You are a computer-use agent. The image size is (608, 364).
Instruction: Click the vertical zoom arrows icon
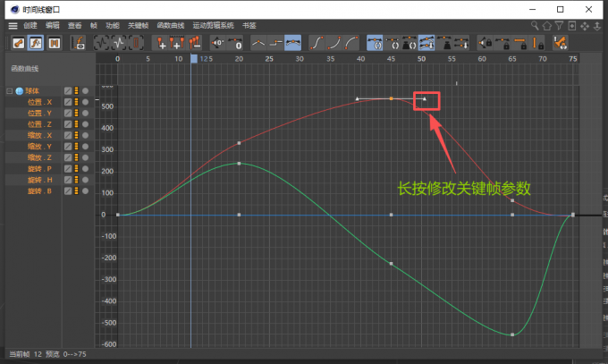(597, 26)
